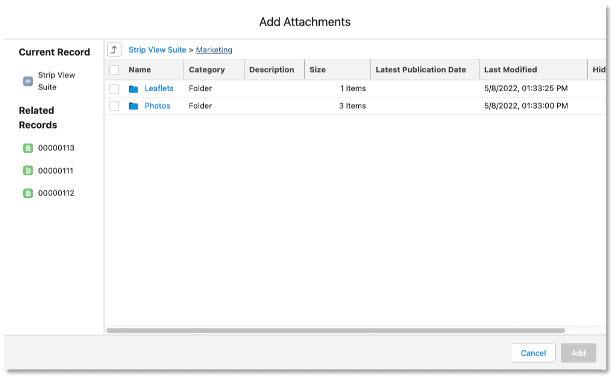Sort by the Size column header

pyautogui.click(x=317, y=70)
